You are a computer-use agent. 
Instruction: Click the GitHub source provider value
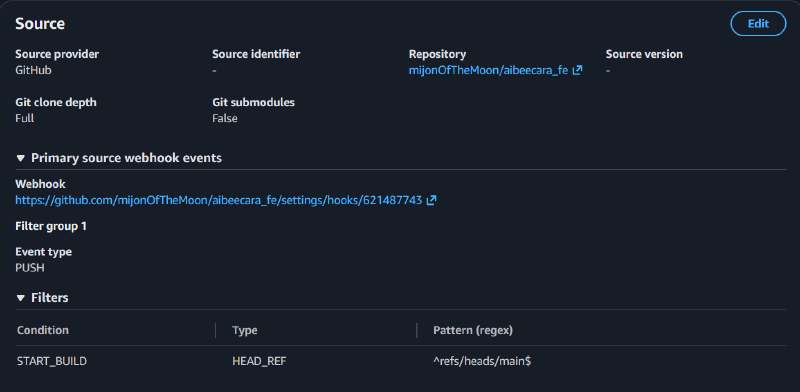click(x=33, y=70)
